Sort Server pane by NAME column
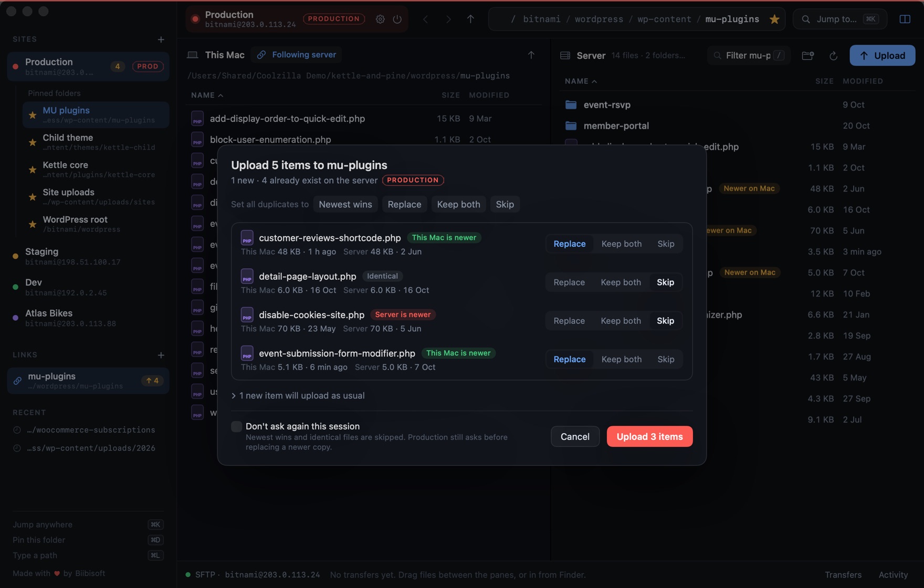This screenshot has width=924, height=588. coord(581,81)
